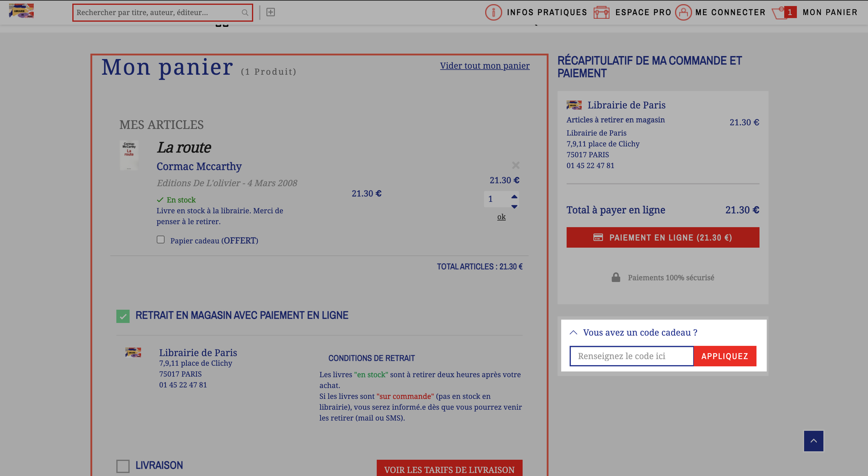868x476 pixels.
Task: Collapse the 'Vous avez un code cadeau ?' section
Action: 573,333
